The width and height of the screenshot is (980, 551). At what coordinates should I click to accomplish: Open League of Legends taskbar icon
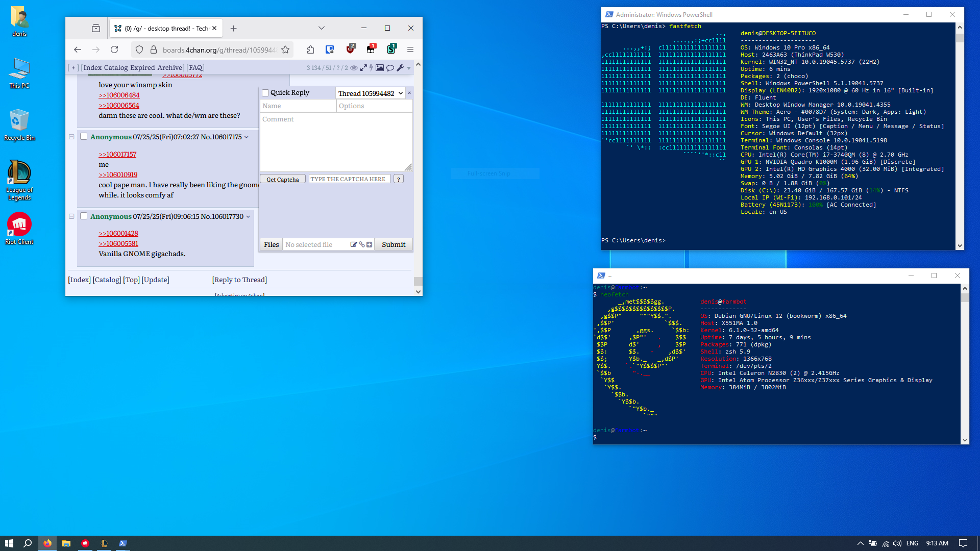click(x=104, y=543)
